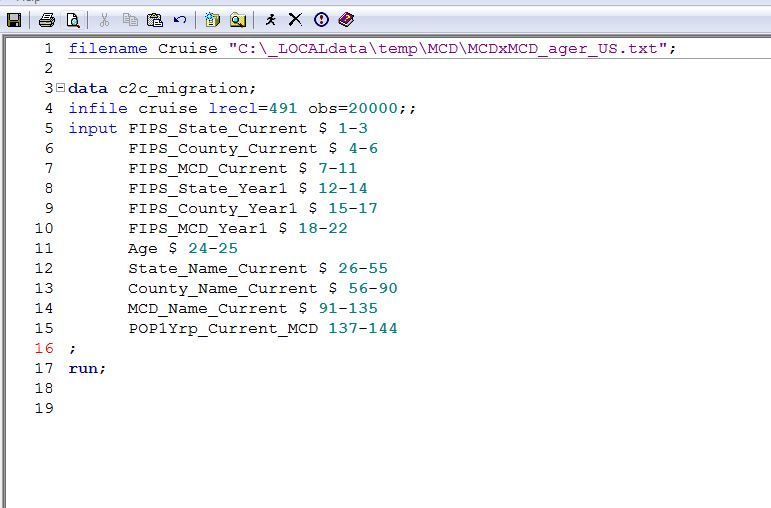The height and width of the screenshot is (508, 771).
Task: Click the column range 24-25
Action: point(213,248)
